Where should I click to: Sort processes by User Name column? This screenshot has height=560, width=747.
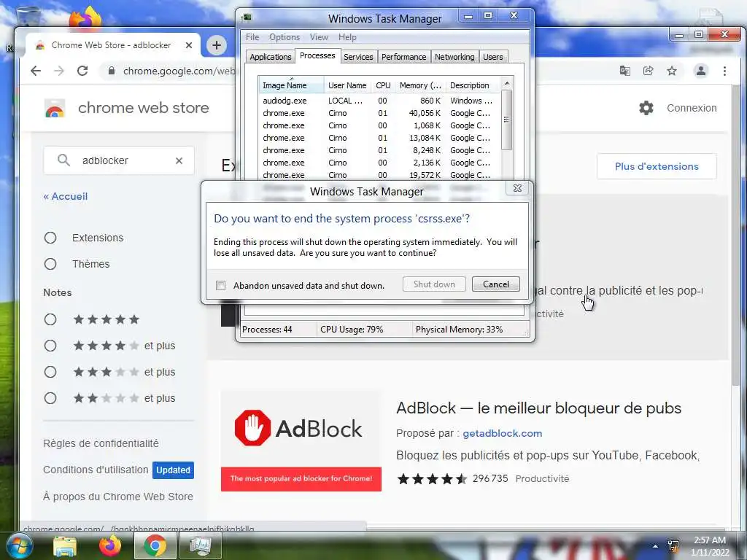pos(347,85)
